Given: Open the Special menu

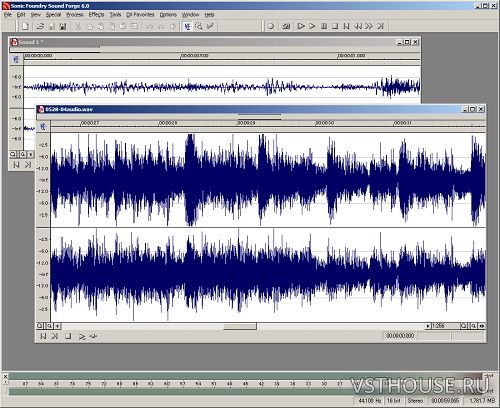Looking at the screenshot, I should pyautogui.click(x=53, y=15).
